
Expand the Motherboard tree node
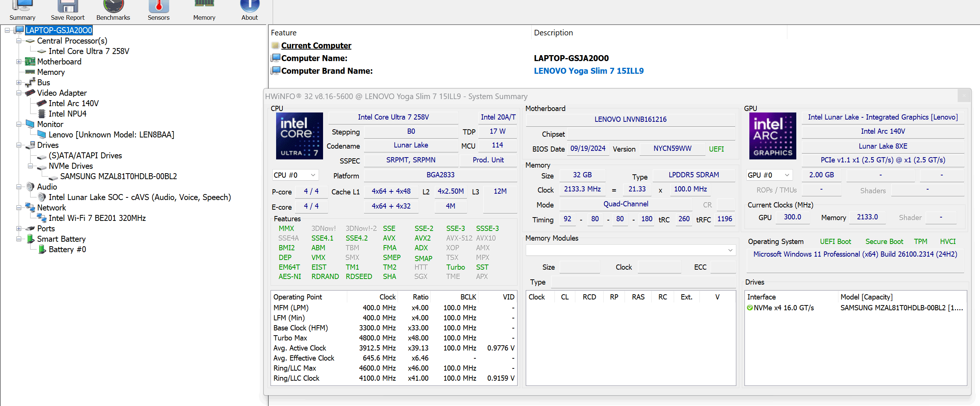pos(19,61)
